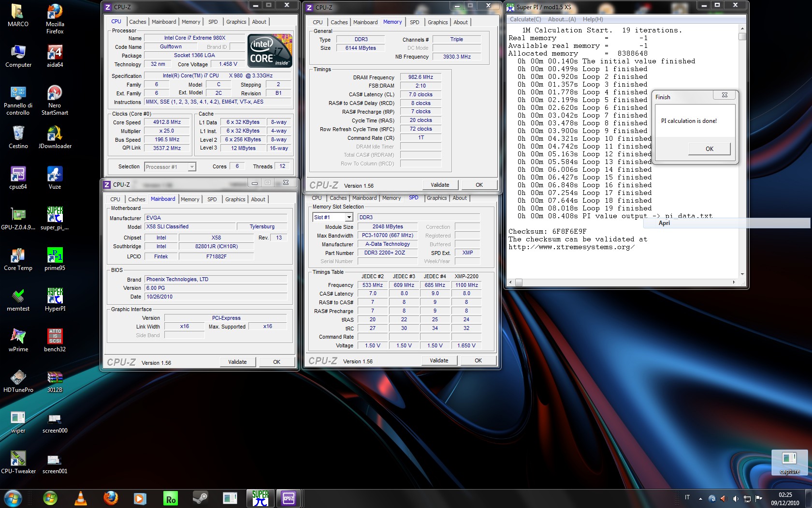Open About...(A) menu in Super PI

point(562,19)
